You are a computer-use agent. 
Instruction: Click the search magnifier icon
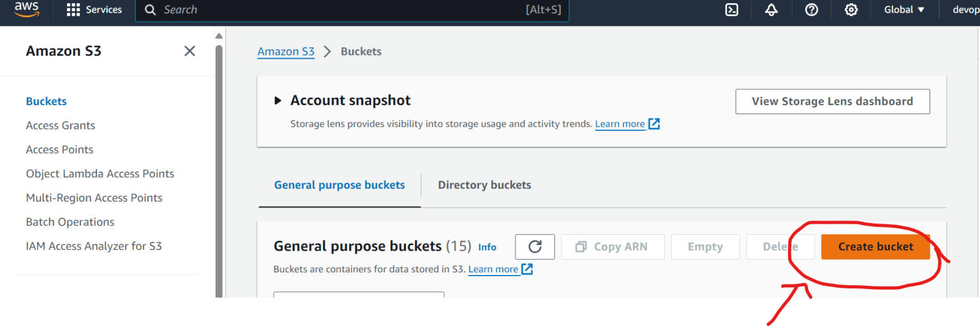pos(150,10)
